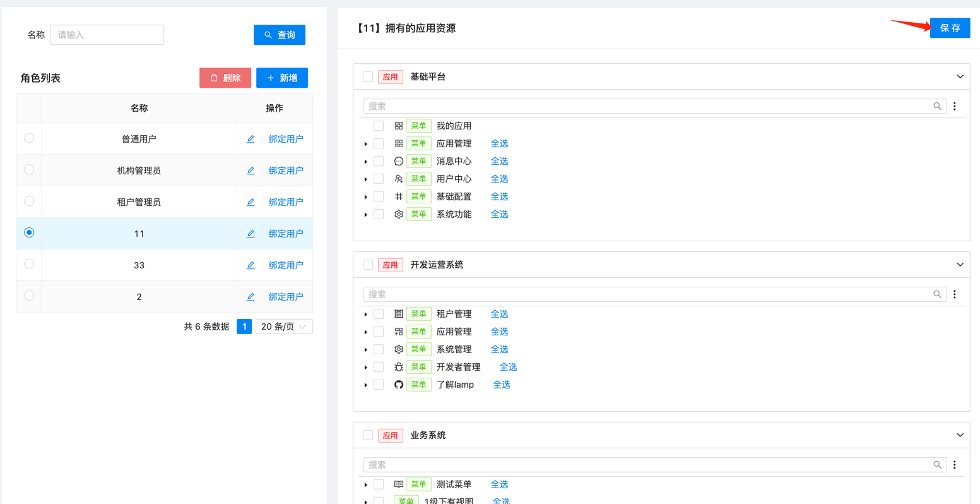
Task: Click edit pencil icon for 普通用户 role
Action: (x=251, y=139)
